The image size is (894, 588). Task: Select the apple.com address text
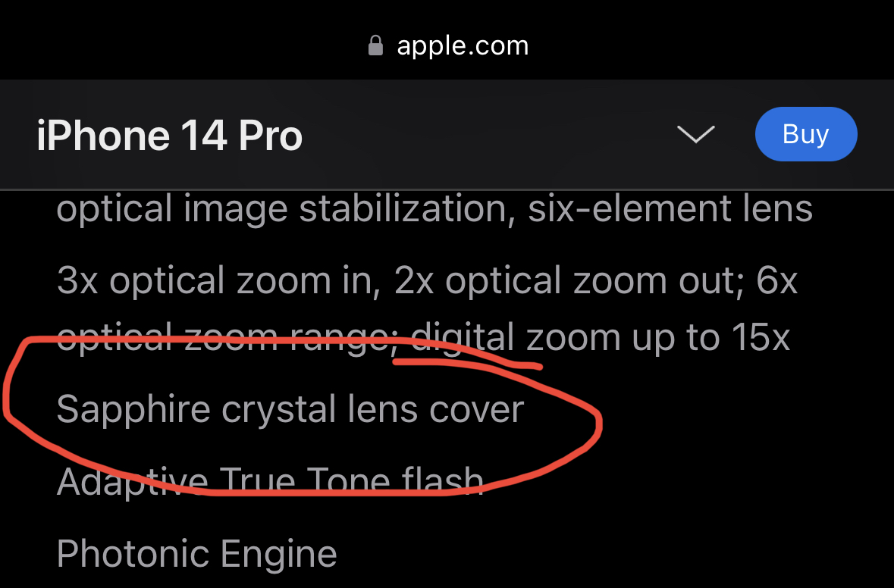(463, 47)
